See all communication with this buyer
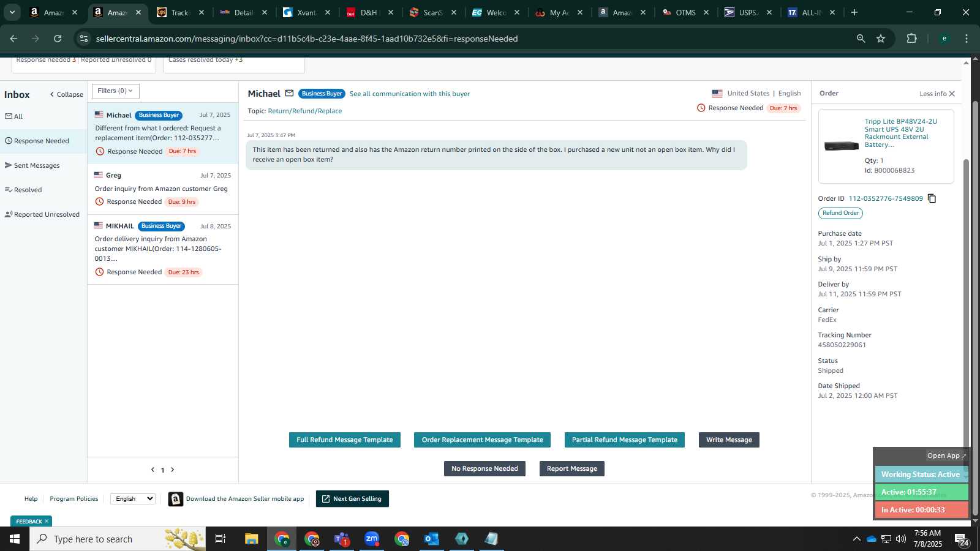 pos(410,94)
